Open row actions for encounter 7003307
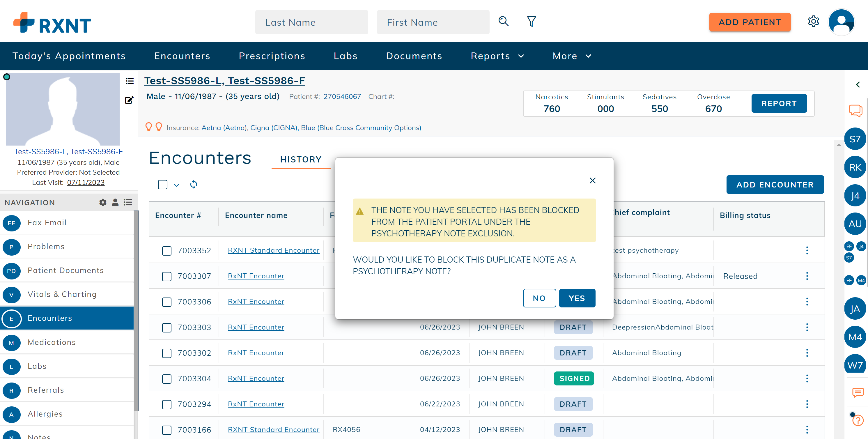The height and width of the screenshot is (439, 868). tap(807, 276)
